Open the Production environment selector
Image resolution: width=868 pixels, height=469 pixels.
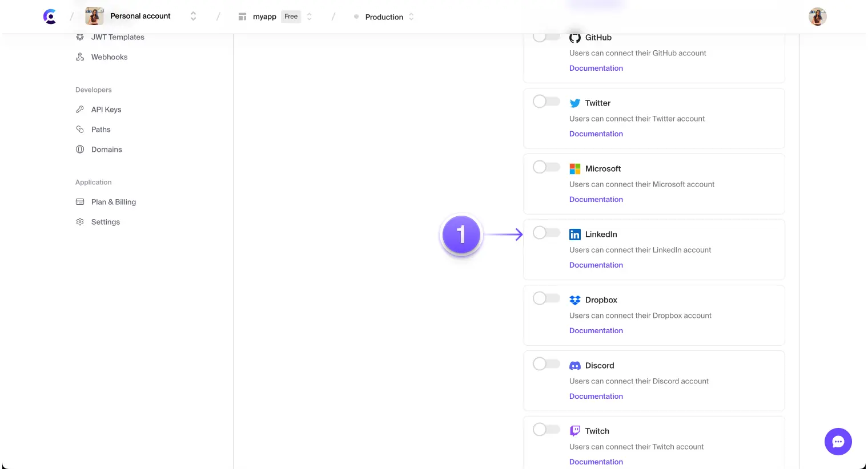[411, 17]
